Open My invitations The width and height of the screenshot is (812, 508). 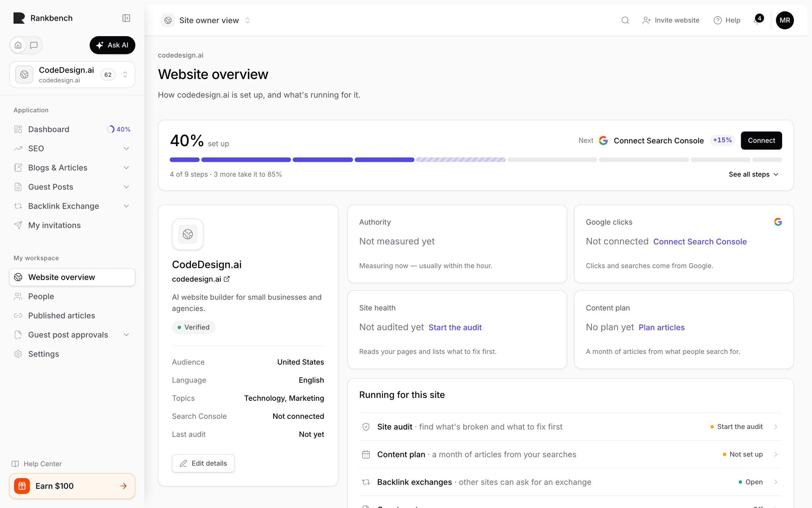[x=72, y=225]
